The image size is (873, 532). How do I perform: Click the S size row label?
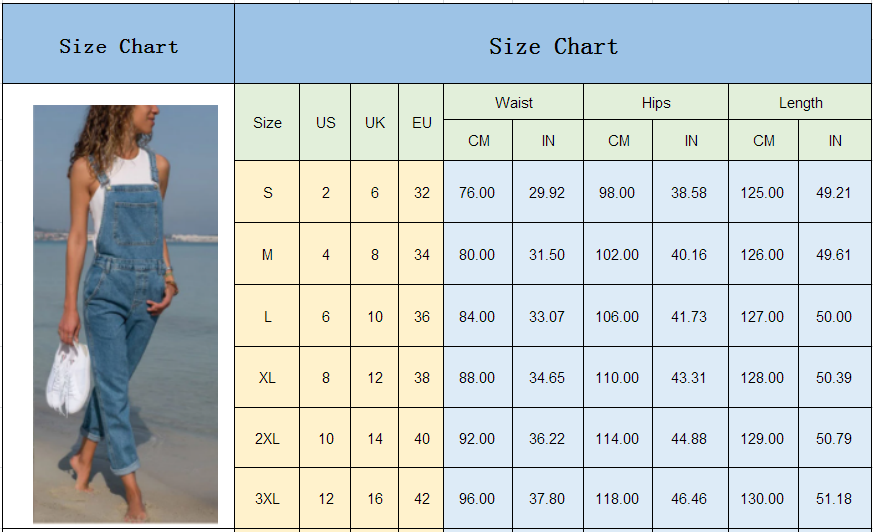[267, 193]
